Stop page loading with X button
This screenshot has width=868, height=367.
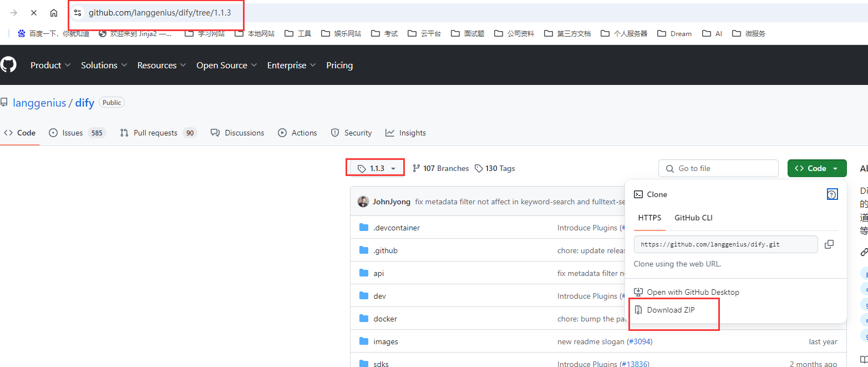34,13
